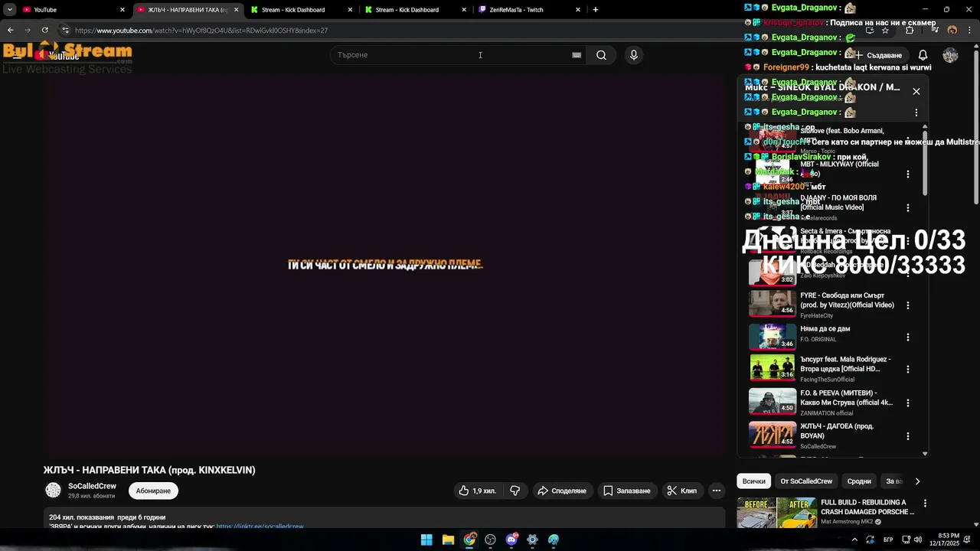Close the ЖЛЪЧ - НАПРАВЕНИ ТАКА tab
This screenshot has width=980, height=551.
point(236,10)
